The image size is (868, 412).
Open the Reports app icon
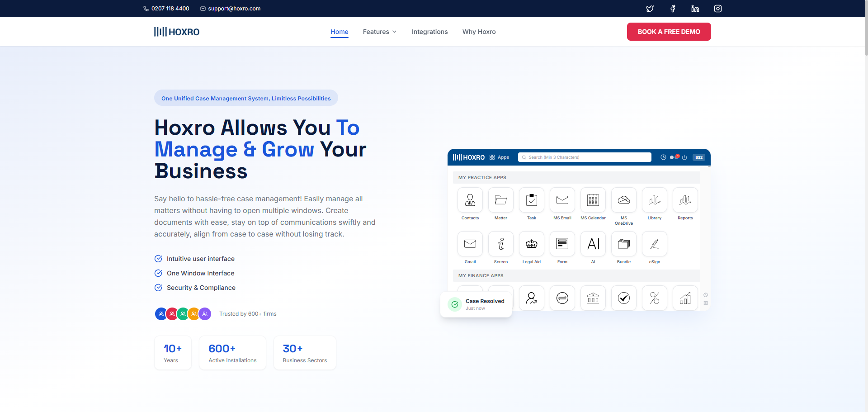685,200
